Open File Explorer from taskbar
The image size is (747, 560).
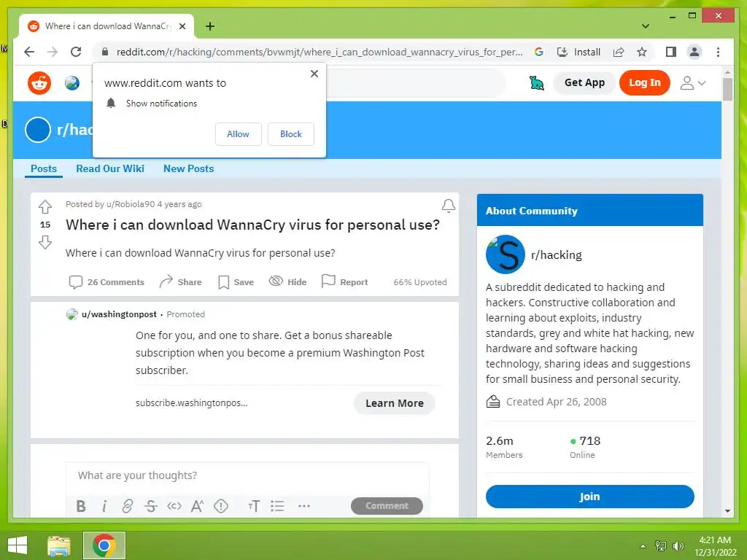point(59,545)
